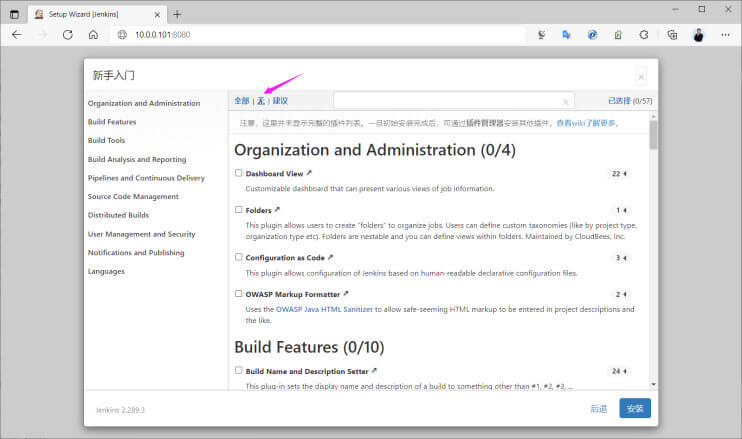Viewport: 742px width, 439px height.
Task: Open Configuration as Code link icon
Action: (x=330, y=257)
